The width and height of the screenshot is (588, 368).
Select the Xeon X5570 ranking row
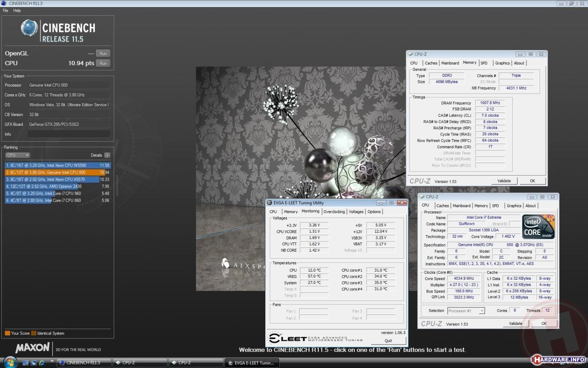coord(58,179)
